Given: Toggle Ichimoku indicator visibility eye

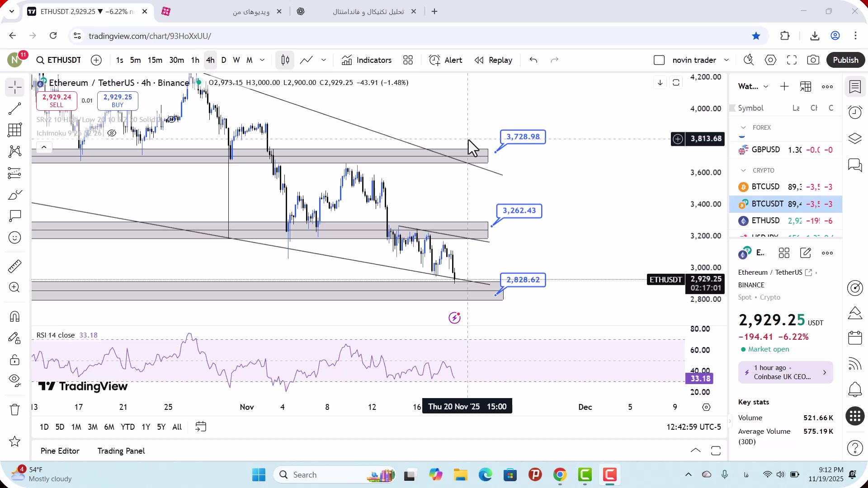Looking at the screenshot, I should (112, 133).
